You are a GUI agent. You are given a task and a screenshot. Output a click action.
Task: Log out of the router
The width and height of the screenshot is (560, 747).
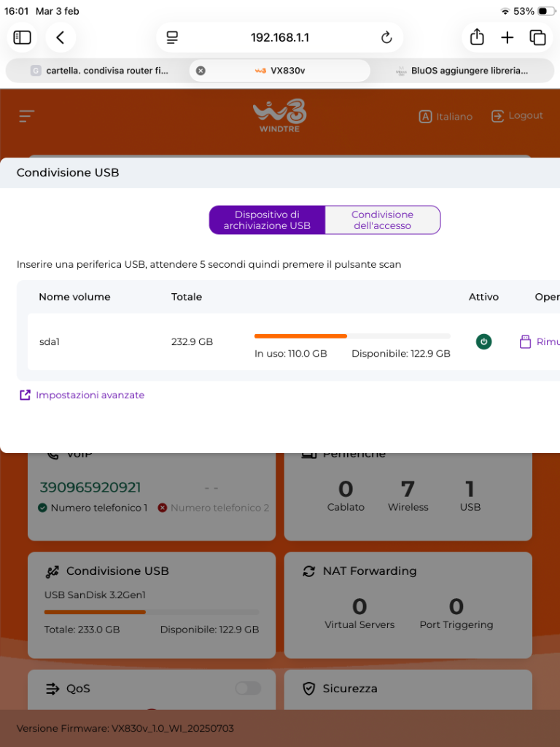pyautogui.click(x=517, y=116)
